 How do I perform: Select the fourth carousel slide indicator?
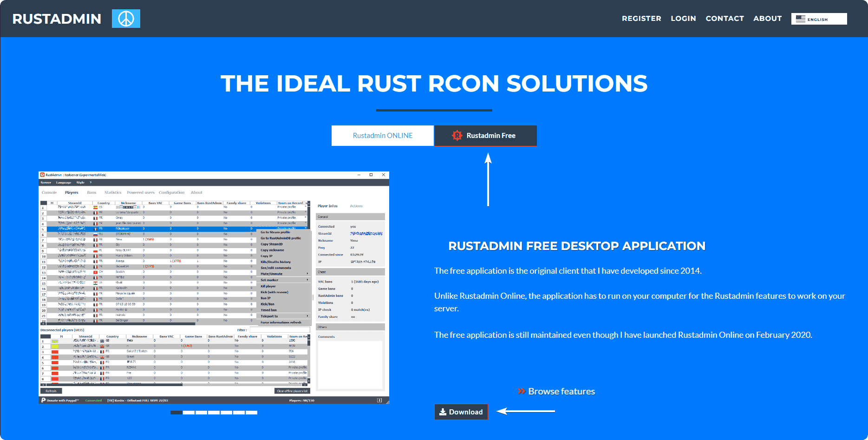[214, 413]
